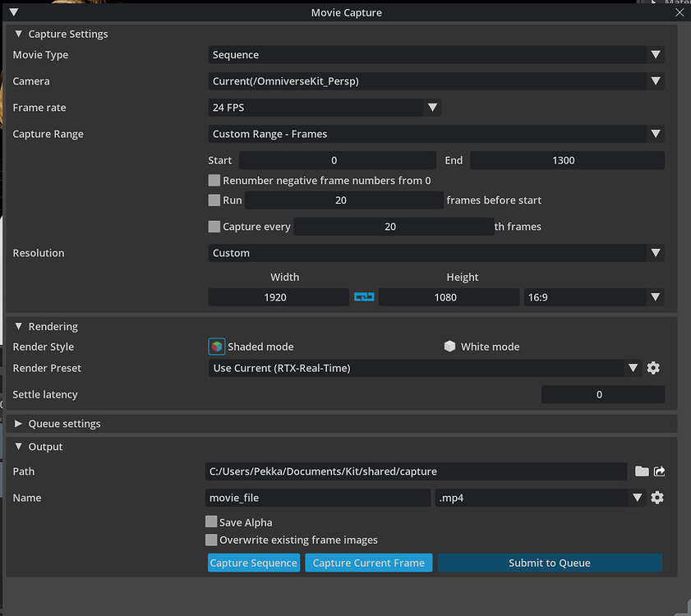
Task: Open the Movie Type dropdown
Action: tap(435, 55)
